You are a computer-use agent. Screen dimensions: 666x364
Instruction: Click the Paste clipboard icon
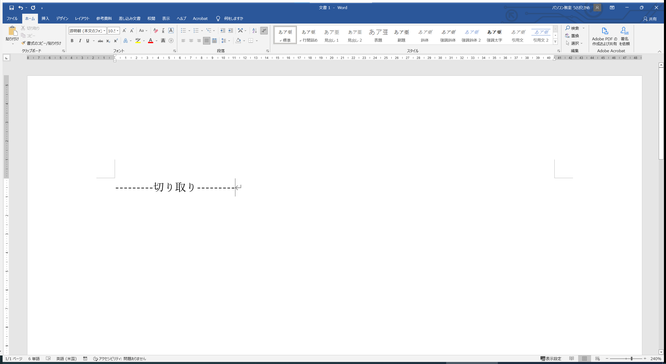(12, 32)
